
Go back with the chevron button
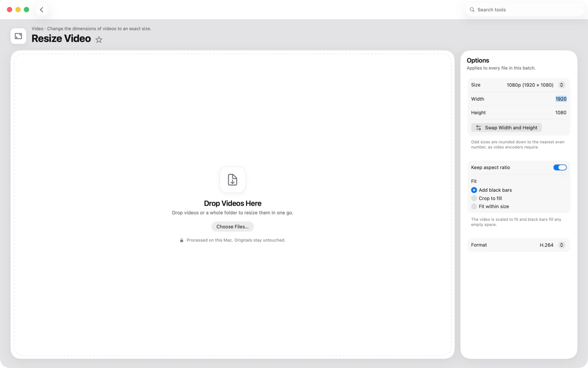pos(42,10)
